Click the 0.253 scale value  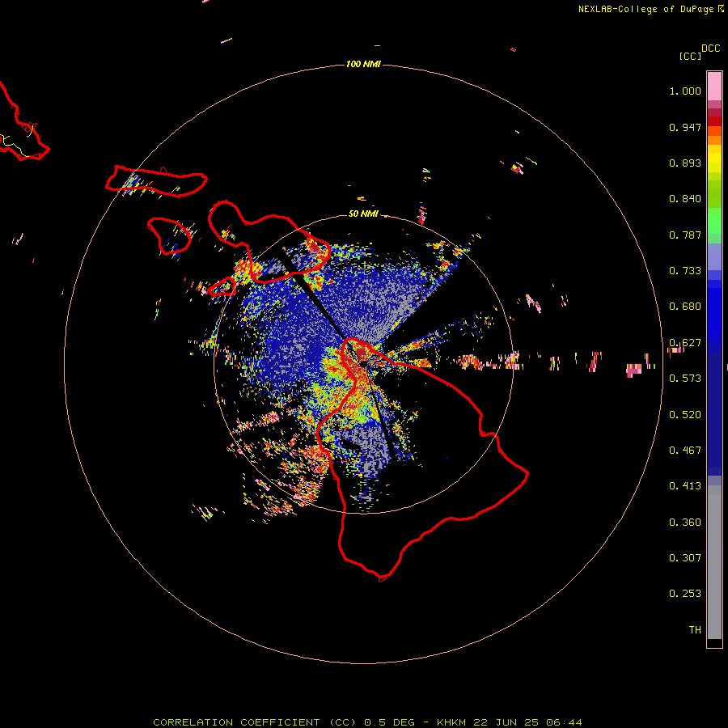(x=685, y=594)
